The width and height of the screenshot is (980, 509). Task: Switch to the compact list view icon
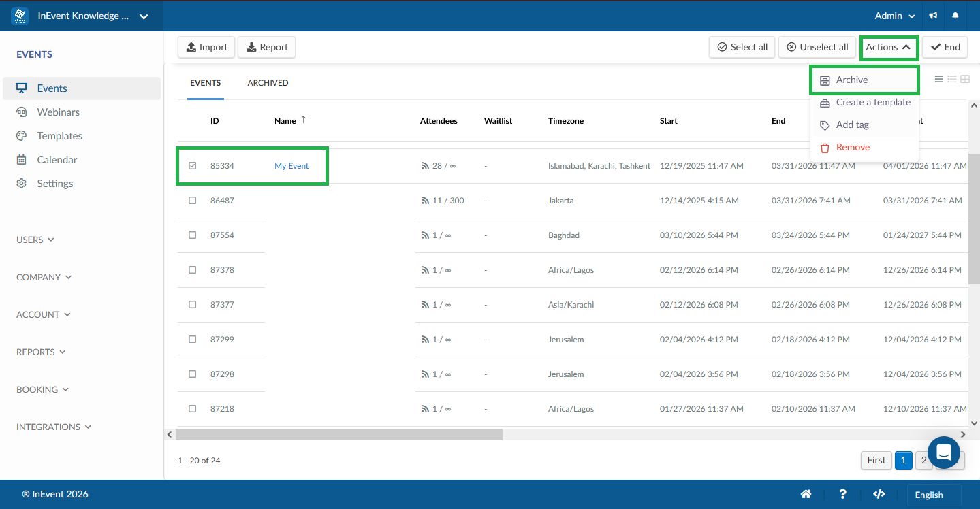pos(952,80)
